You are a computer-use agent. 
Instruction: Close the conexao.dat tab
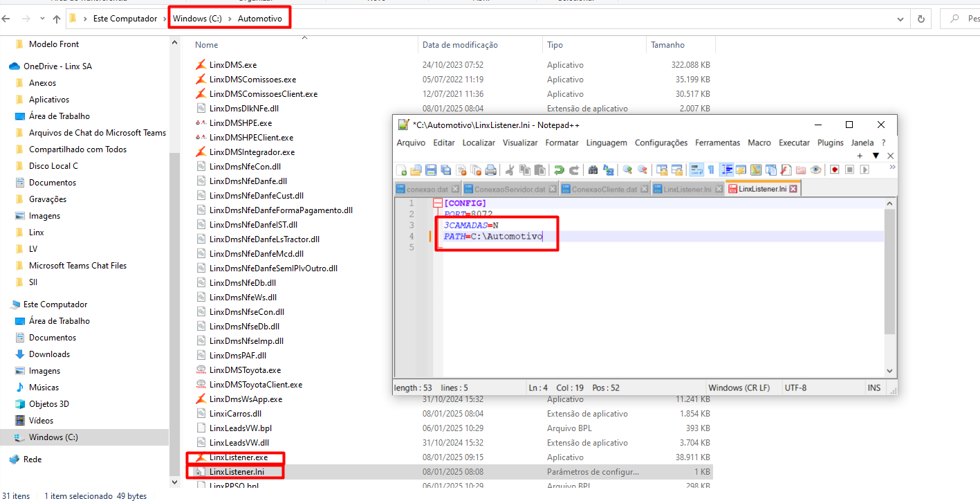[x=455, y=189]
